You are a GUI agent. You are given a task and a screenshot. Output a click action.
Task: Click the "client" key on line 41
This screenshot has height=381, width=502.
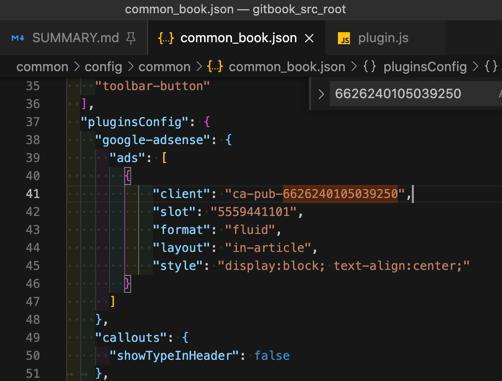(x=181, y=194)
